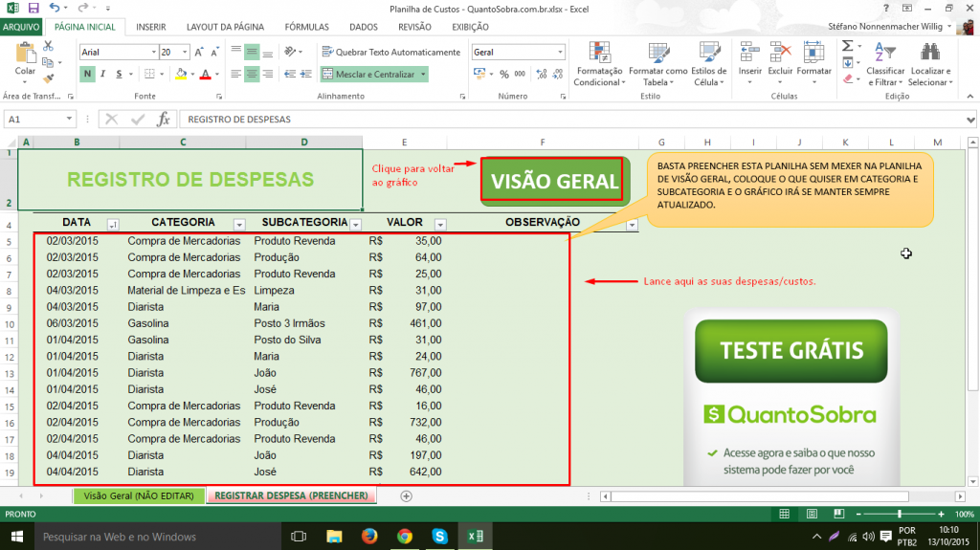Open the FÓRMULAS ribbon tab
The image size is (980, 550).
pos(306,27)
